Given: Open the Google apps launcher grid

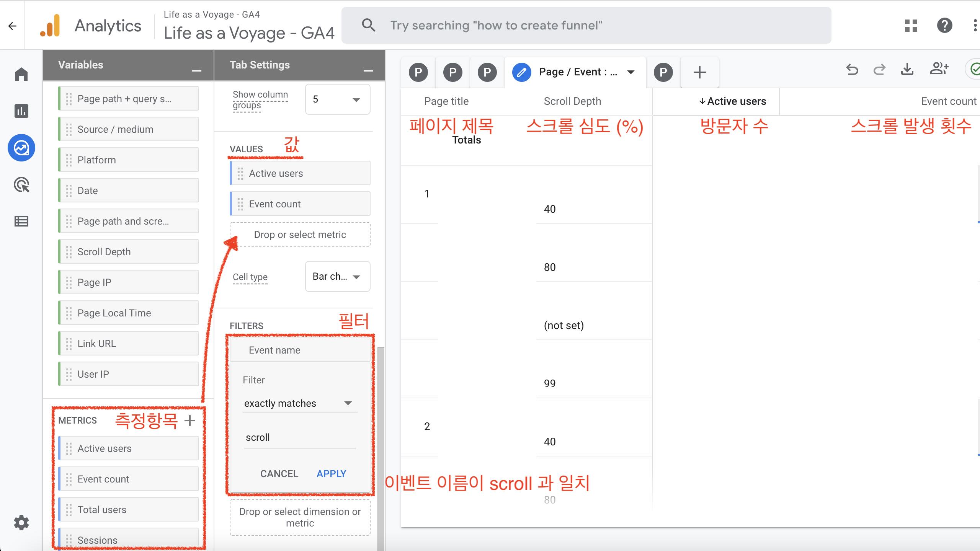Looking at the screenshot, I should pyautogui.click(x=911, y=26).
